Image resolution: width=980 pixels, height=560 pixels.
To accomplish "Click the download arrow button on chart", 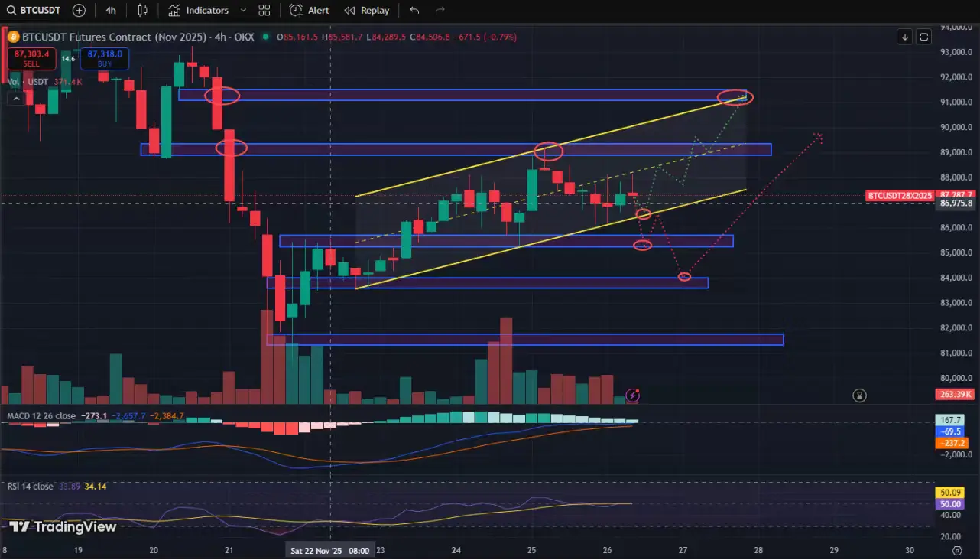I will [905, 37].
